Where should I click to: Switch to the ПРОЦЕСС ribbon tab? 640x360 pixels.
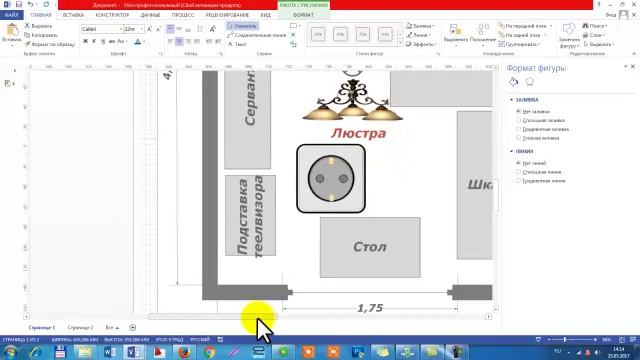pos(183,15)
